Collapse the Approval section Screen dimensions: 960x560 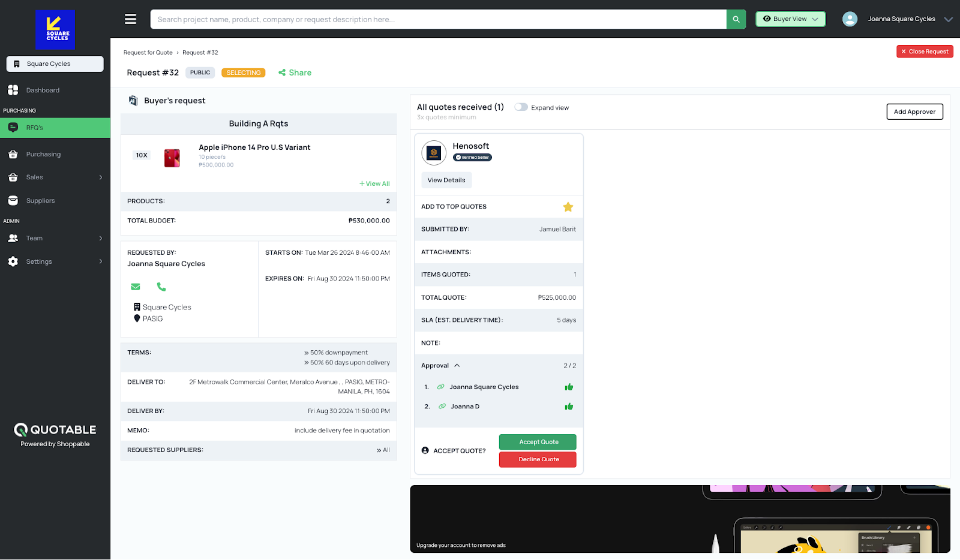pos(457,365)
